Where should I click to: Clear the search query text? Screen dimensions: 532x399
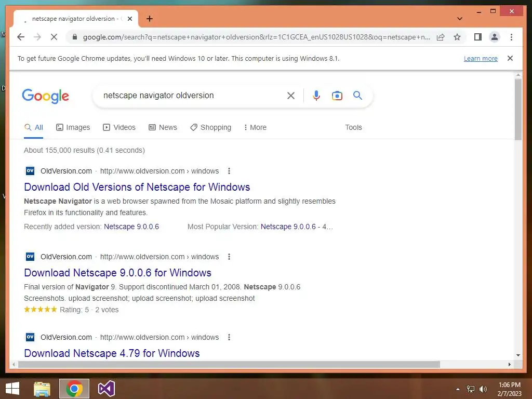[291, 96]
